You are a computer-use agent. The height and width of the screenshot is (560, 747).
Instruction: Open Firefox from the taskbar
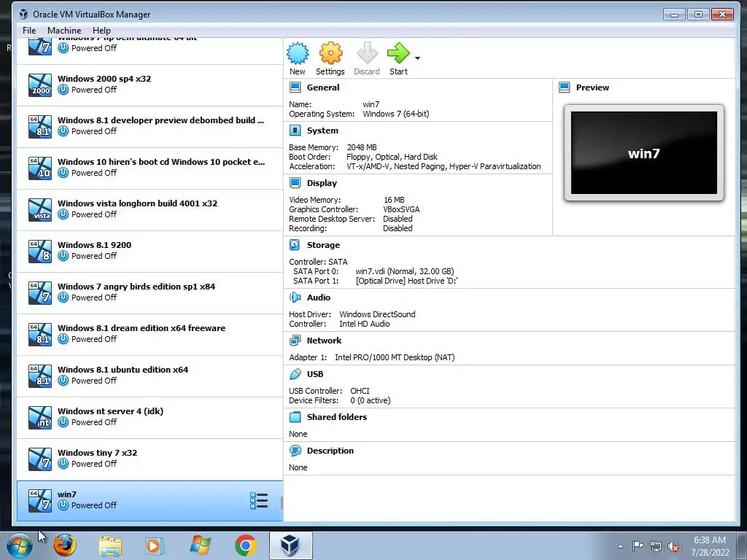point(65,545)
